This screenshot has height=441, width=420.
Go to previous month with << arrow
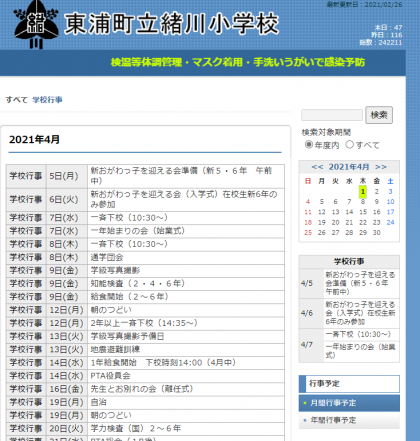pos(317,167)
